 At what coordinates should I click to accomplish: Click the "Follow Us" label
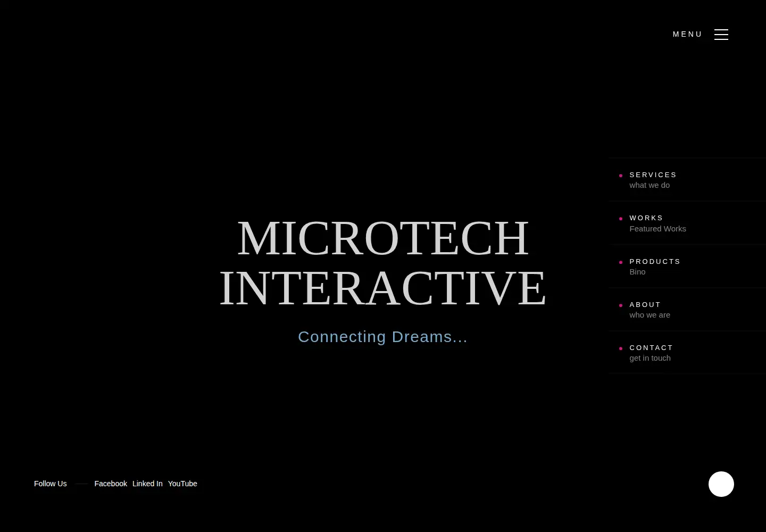pyautogui.click(x=50, y=484)
